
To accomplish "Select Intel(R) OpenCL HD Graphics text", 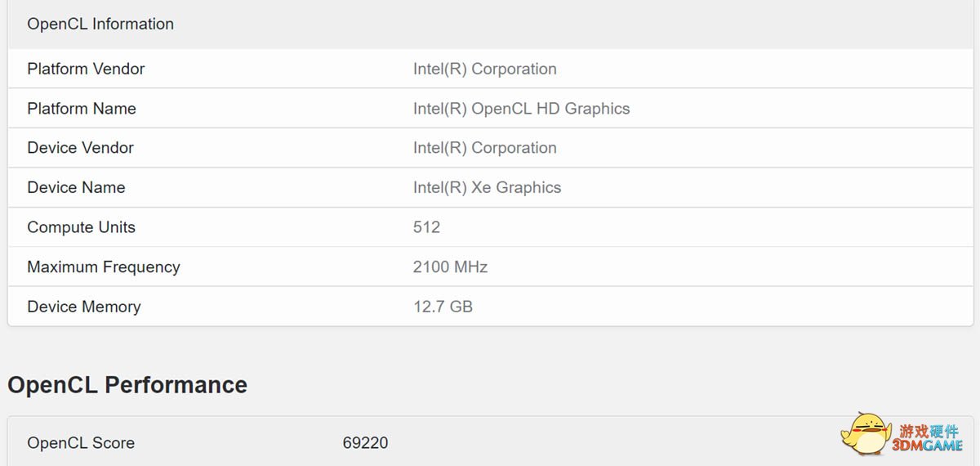I will [522, 108].
